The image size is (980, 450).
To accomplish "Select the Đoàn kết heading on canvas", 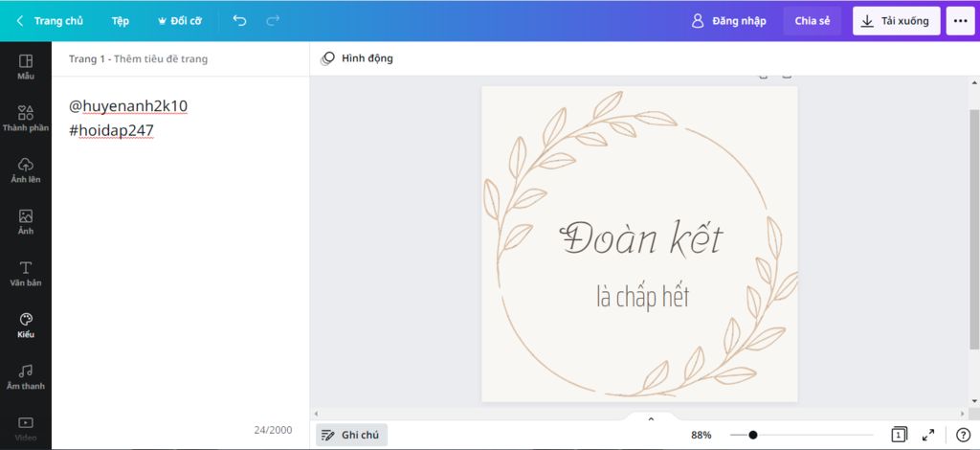I will click(640, 238).
